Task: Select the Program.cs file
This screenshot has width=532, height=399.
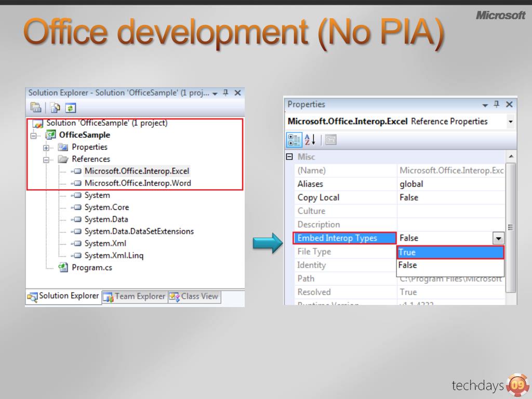Action: 92,268
